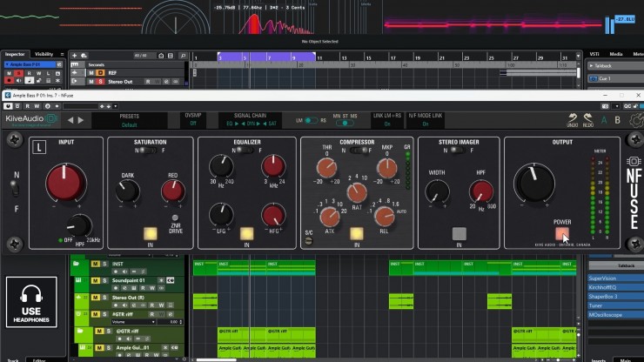Toggle LINK LM+RS option
644x362 pixels.
click(x=387, y=120)
